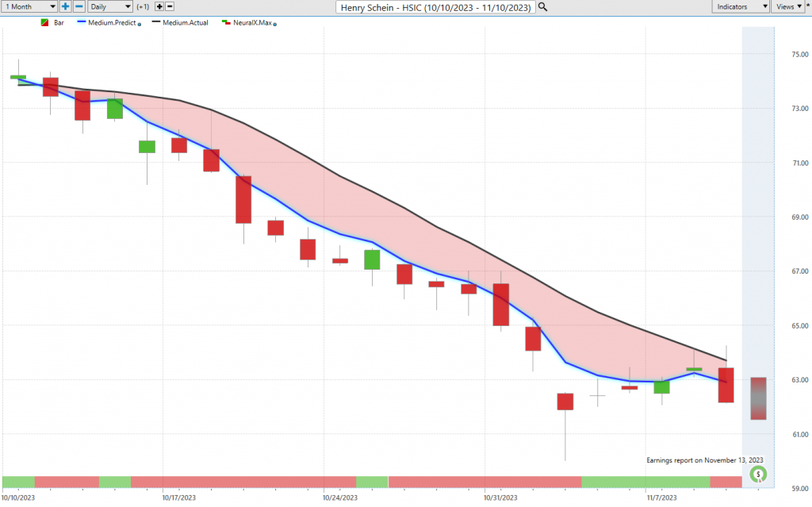Click the blue plus zoom-in button
The image size is (812, 507).
[65, 6]
